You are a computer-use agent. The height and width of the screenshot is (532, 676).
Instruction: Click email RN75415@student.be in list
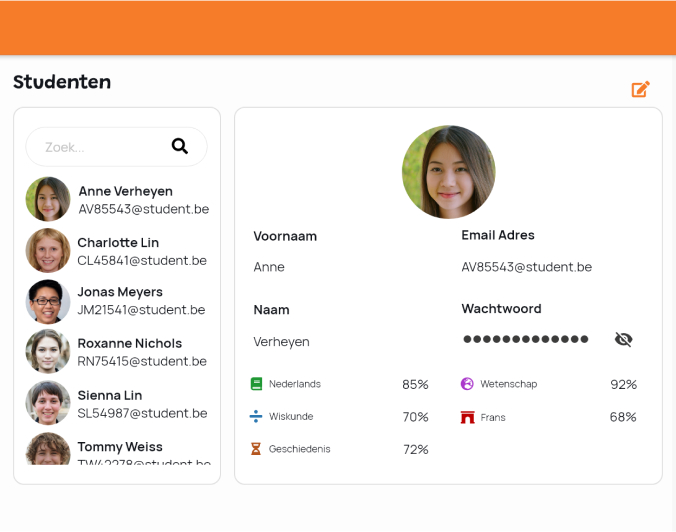[142, 361]
